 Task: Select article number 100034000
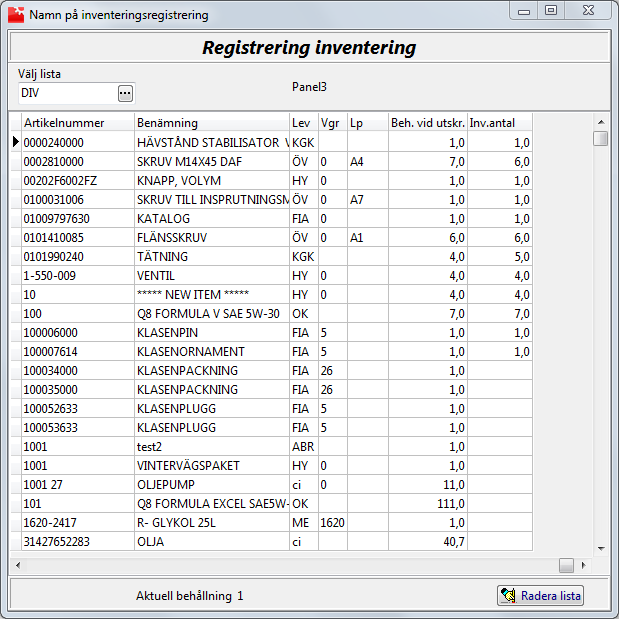point(78,370)
